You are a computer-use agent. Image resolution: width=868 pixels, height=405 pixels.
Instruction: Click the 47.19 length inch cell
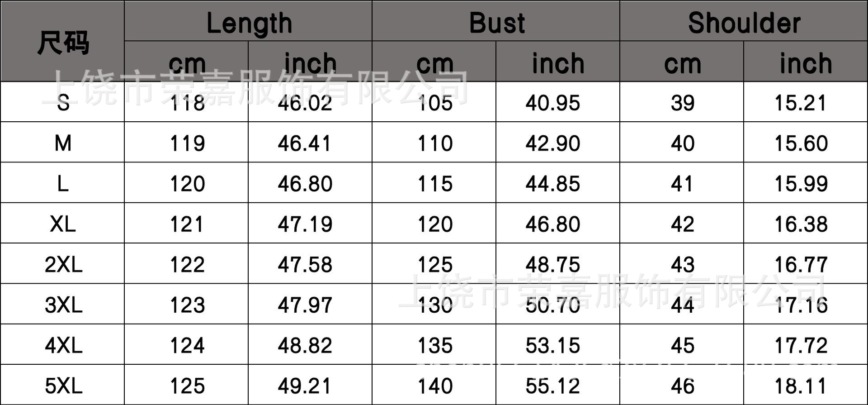coord(305,224)
